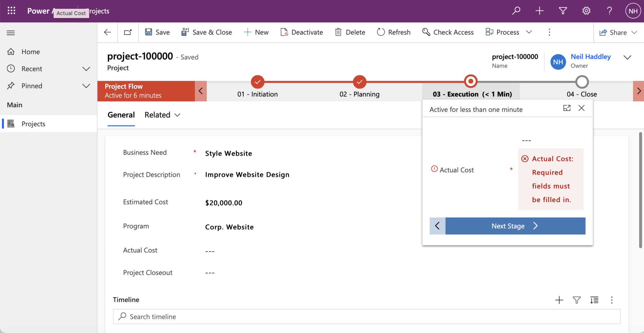Click the Search timeline input field
644x333 pixels.
366,316
